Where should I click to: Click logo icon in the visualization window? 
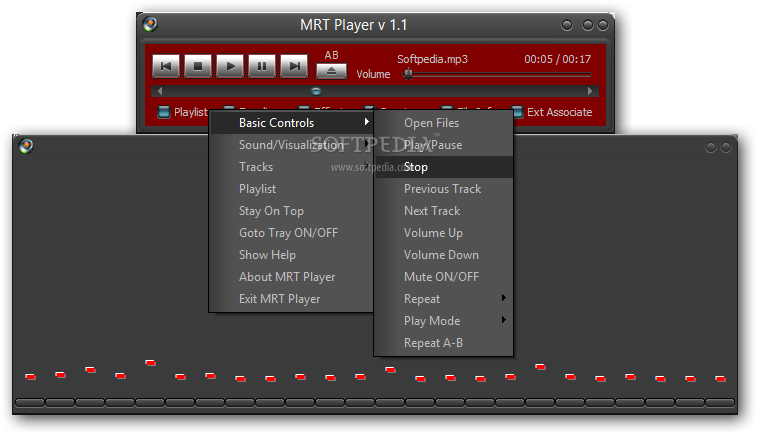(x=26, y=145)
